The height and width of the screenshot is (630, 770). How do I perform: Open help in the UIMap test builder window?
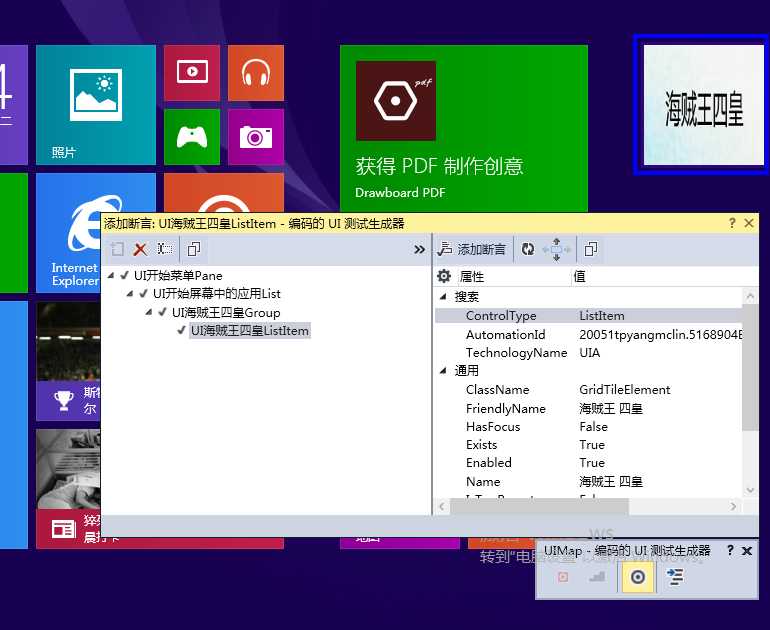(730, 550)
